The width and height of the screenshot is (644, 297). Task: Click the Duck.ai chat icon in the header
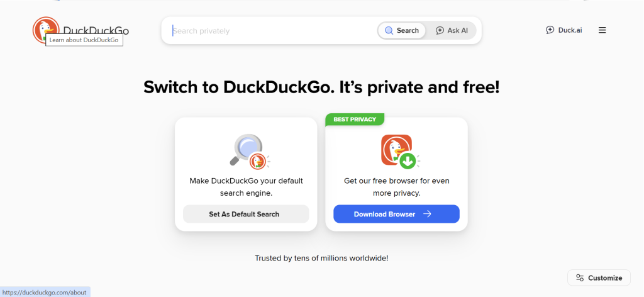click(x=550, y=30)
